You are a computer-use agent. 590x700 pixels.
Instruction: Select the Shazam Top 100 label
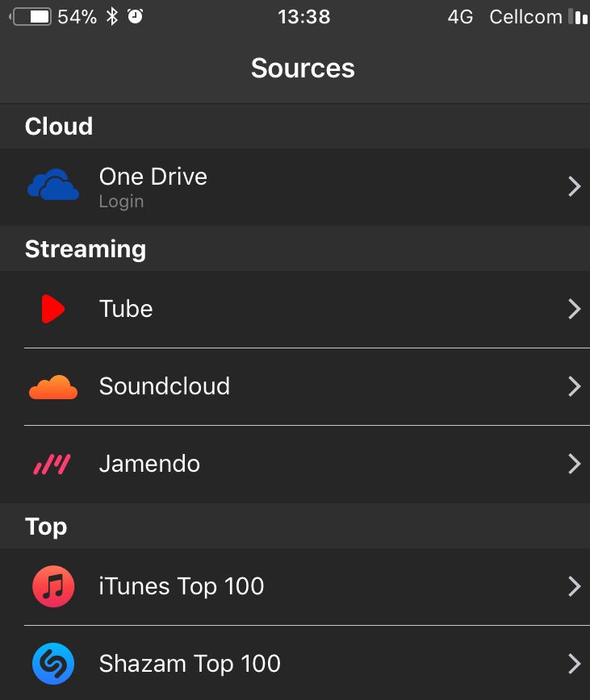coord(190,664)
